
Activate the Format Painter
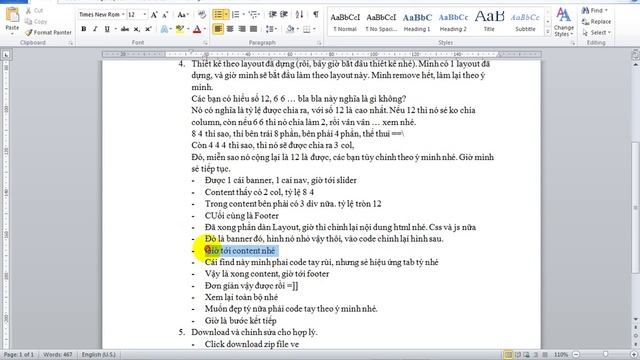pyautogui.click(x=48, y=32)
